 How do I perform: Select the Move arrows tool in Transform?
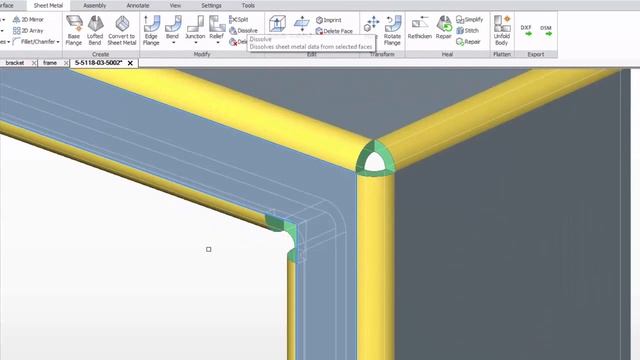click(372, 24)
